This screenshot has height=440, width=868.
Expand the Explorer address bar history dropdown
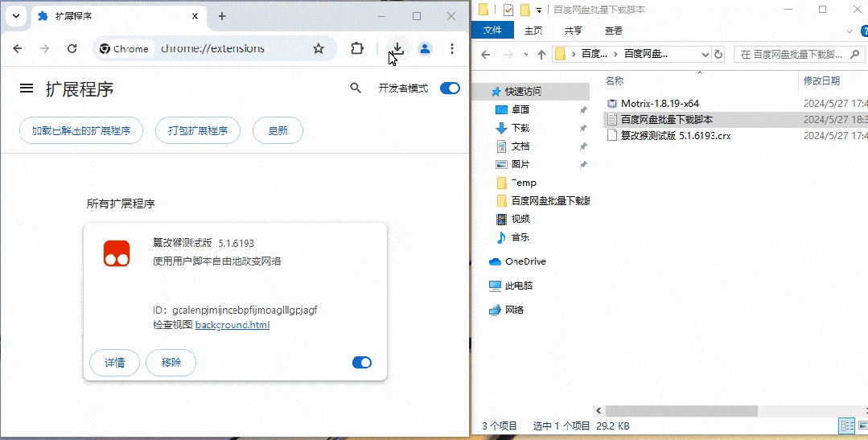(706, 54)
